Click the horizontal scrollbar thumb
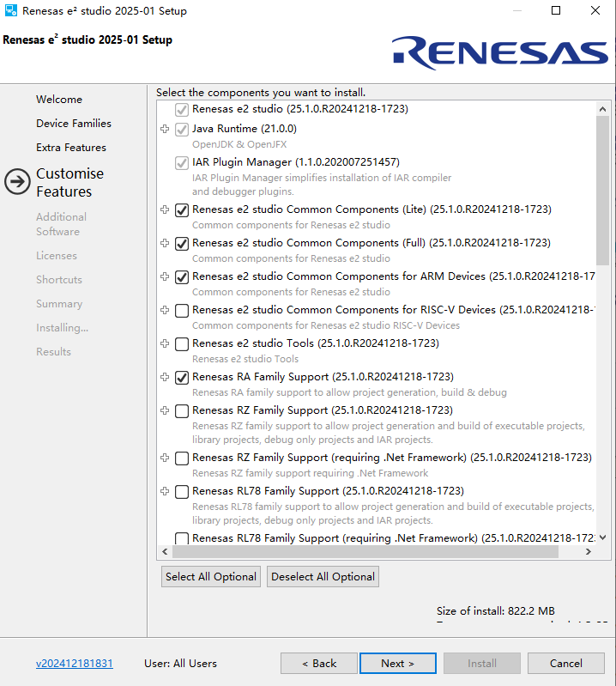 365,552
